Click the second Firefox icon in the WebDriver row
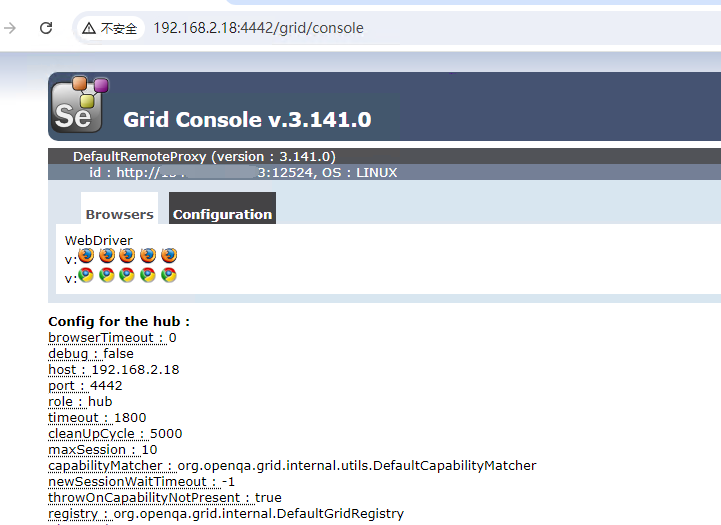Viewport: 721px width, 525px height. [x=107, y=255]
